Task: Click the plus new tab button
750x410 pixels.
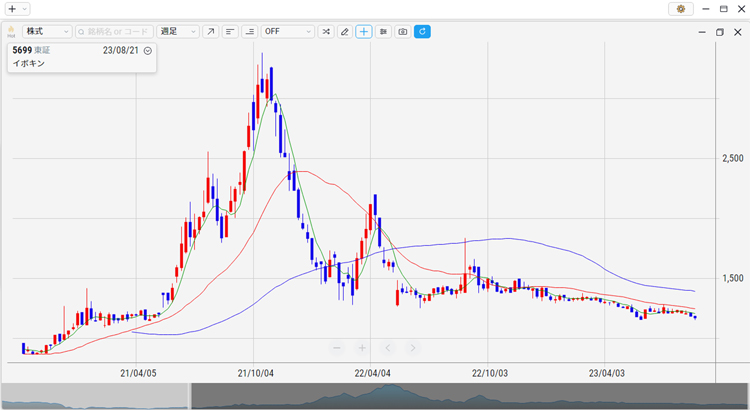Action: (x=12, y=8)
